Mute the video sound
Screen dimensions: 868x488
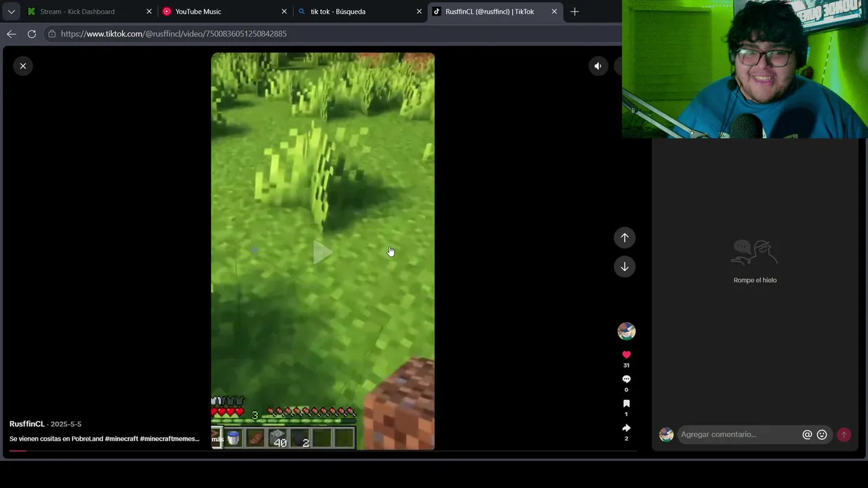point(597,66)
